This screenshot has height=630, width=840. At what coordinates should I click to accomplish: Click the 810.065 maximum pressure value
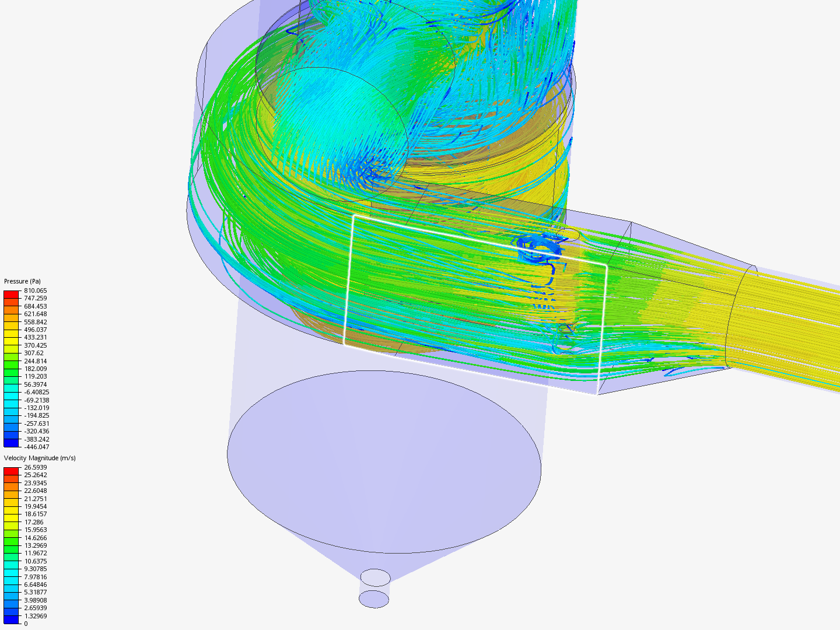(x=36, y=290)
